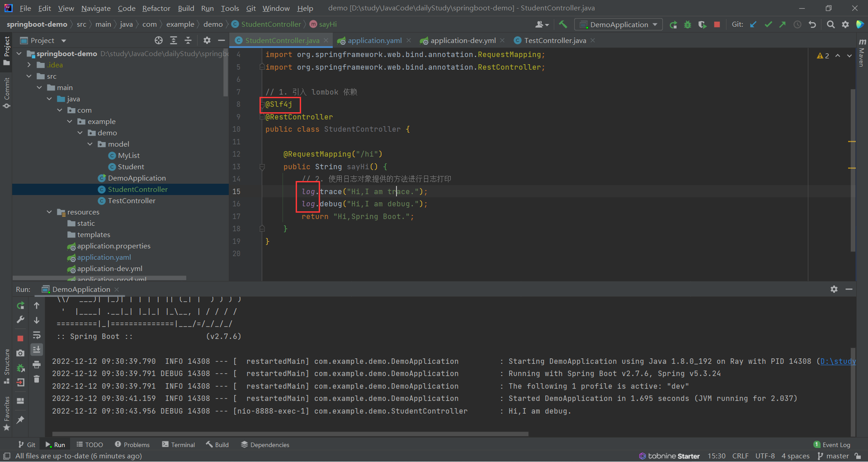Print console output printer icon
The height and width of the screenshot is (462, 868).
click(x=37, y=364)
